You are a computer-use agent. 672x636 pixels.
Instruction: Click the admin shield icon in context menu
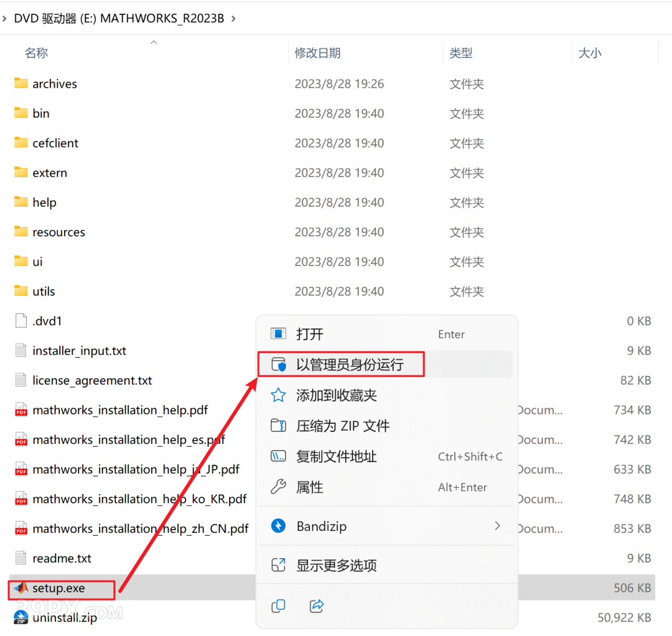279,364
